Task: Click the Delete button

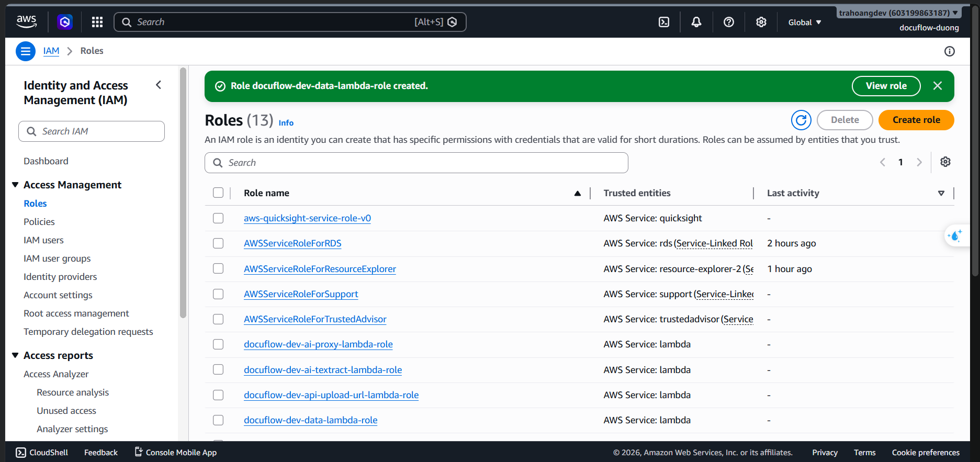Action: [x=845, y=120]
